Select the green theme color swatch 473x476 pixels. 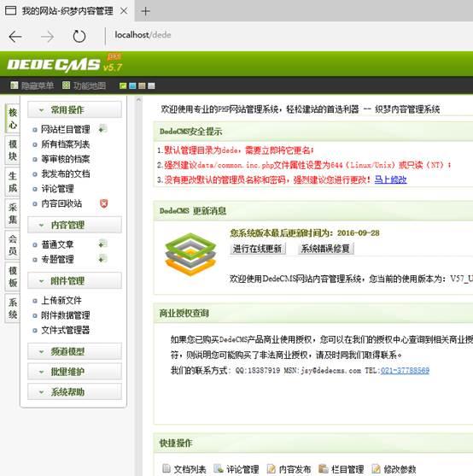click(x=123, y=86)
